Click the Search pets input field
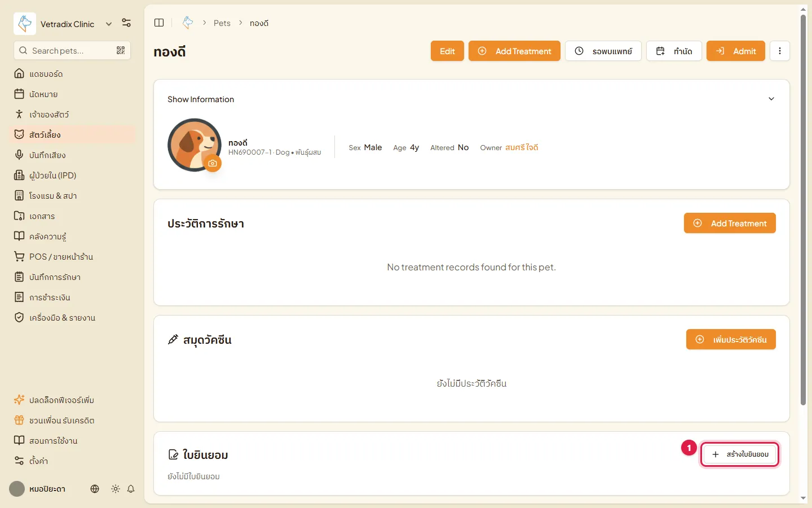 tap(72, 50)
